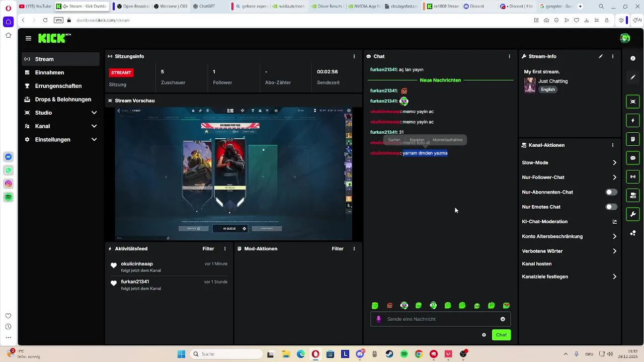Open KI-Chat-Moderation external link
This screenshot has height=362, width=644.
[x=614, y=222]
